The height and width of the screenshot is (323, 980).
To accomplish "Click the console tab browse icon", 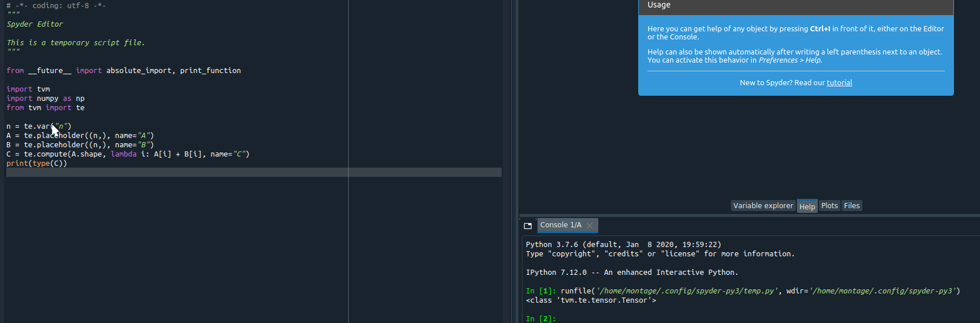I will pos(528,226).
